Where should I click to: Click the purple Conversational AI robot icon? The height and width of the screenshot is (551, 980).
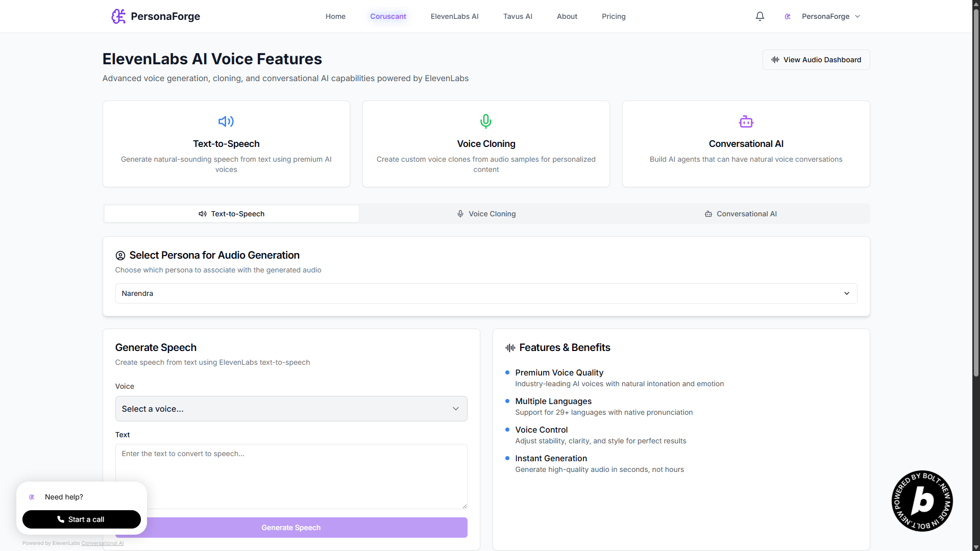click(x=746, y=121)
